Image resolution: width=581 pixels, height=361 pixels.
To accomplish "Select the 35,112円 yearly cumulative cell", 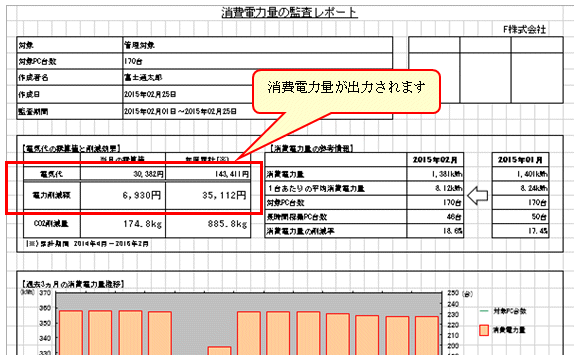I will point(208,195).
